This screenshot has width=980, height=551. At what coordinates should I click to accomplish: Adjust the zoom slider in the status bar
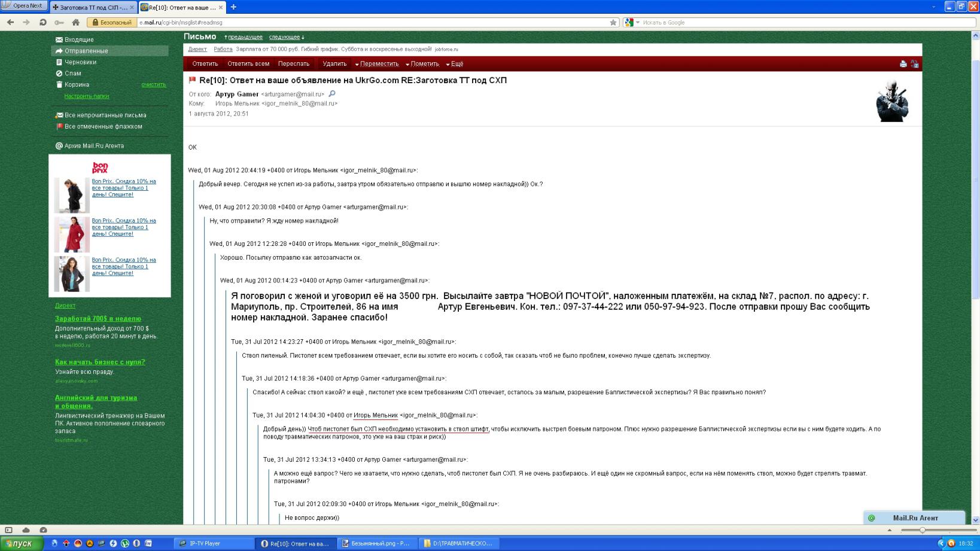pos(922,530)
